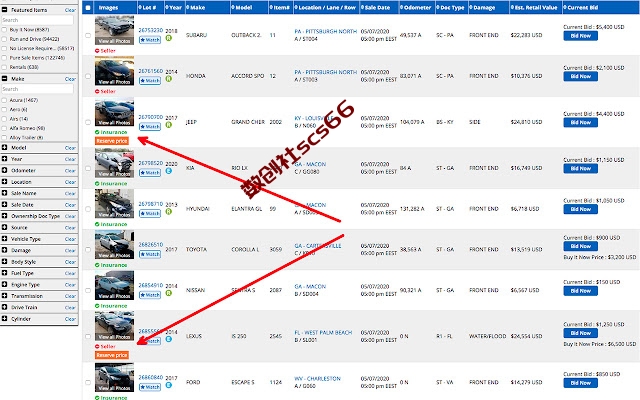Collapse Featured Items with minus icon
Image resolution: width=640 pixels, height=400 pixels.
[4, 9]
